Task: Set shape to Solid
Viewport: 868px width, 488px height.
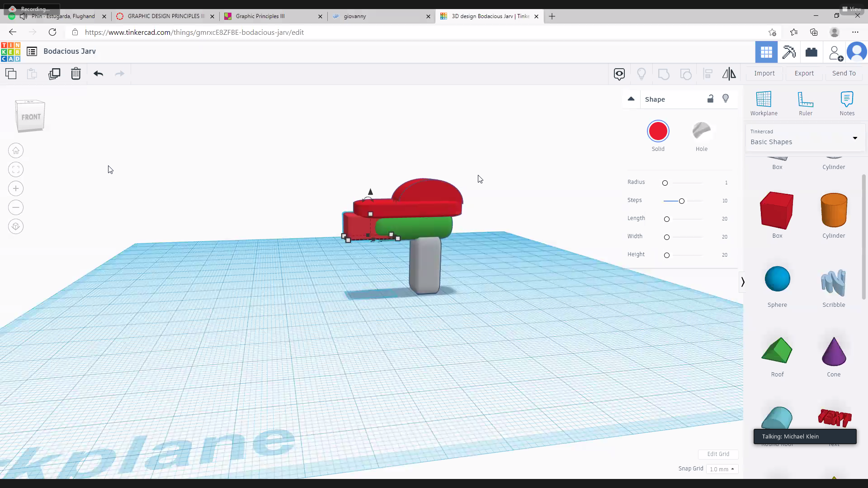Action: (x=658, y=131)
